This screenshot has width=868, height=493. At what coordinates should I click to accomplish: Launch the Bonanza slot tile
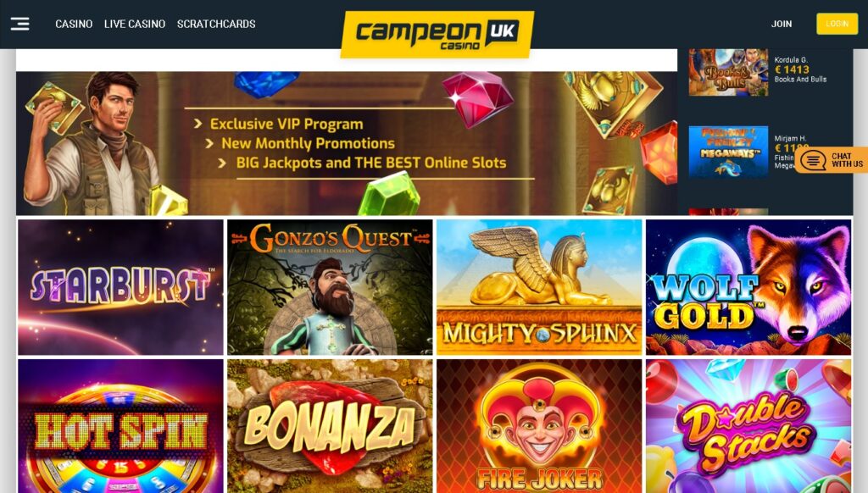330,426
